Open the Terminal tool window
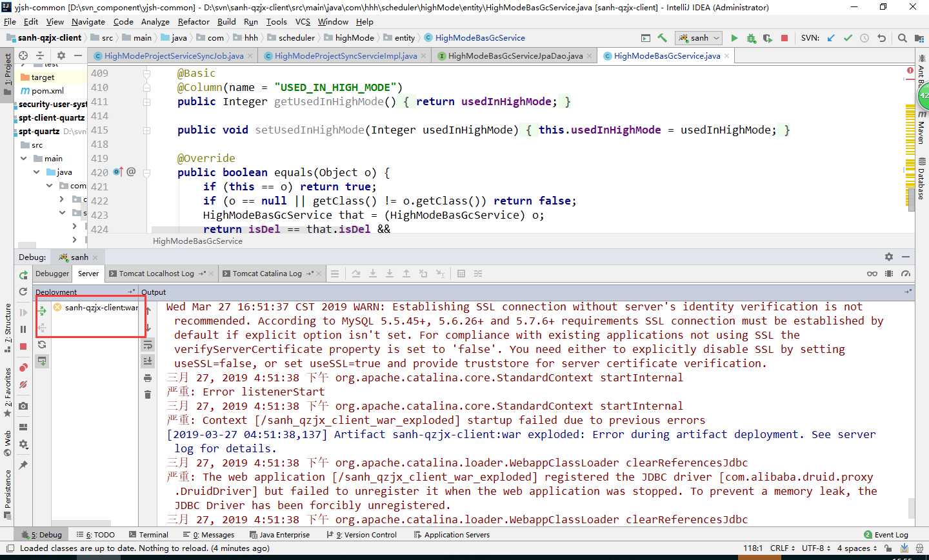 point(148,535)
